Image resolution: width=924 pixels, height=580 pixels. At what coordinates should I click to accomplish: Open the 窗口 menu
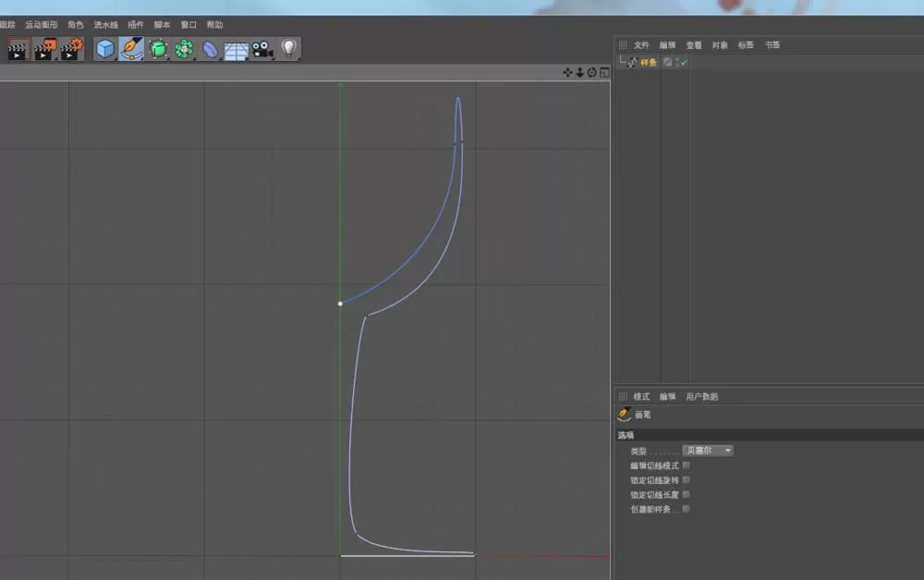(x=188, y=25)
